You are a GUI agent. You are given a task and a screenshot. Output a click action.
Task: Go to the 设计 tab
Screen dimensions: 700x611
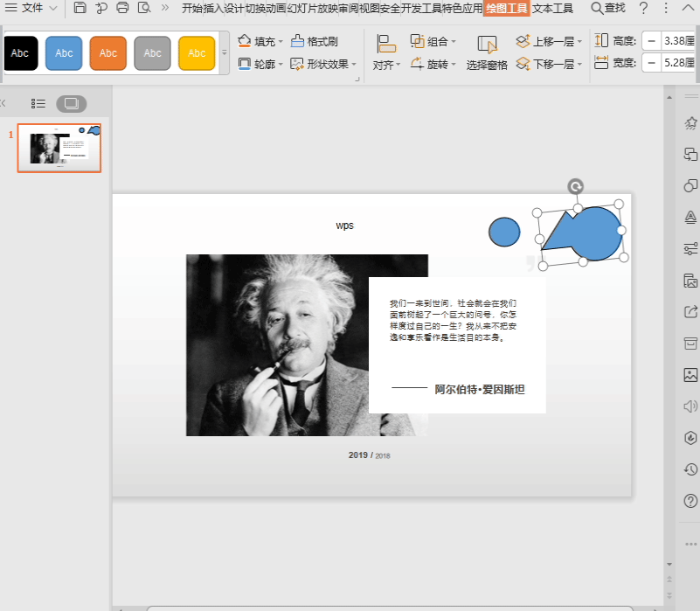click(x=235, y=8)
